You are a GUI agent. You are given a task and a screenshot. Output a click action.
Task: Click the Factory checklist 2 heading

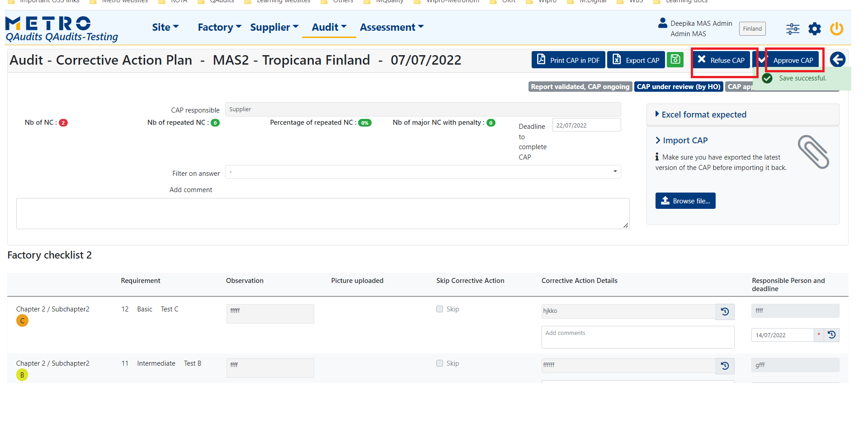pyautogui.click(x=49, y=255)
